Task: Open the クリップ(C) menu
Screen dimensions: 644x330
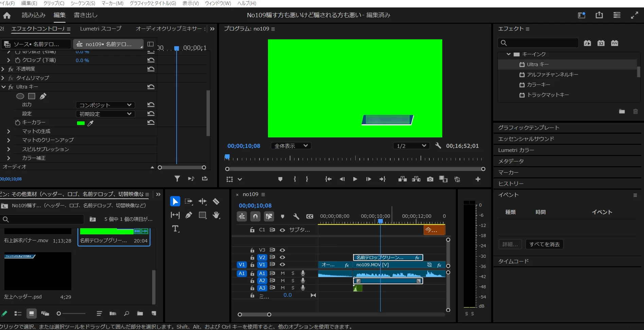Action: tap(54, 3)
